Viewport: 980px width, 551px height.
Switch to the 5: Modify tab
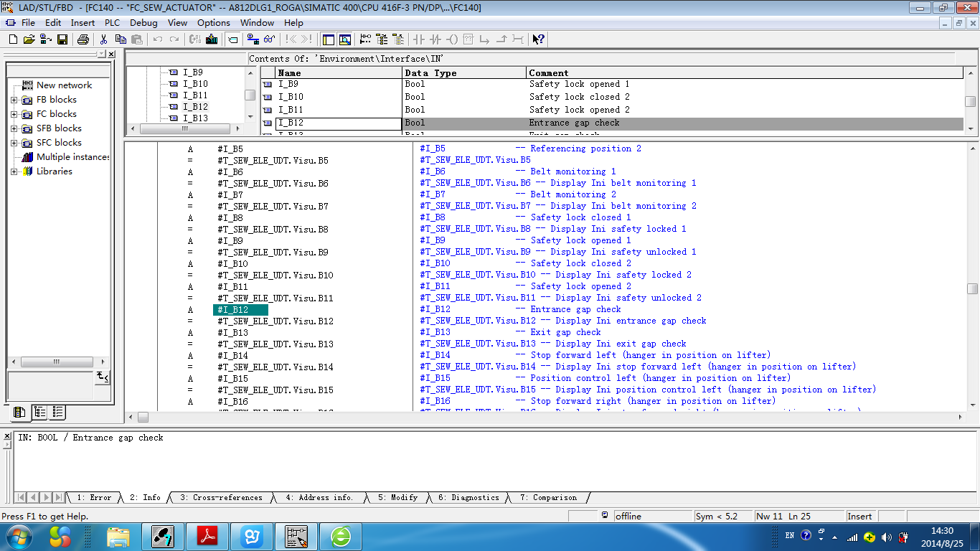[397, 497]
